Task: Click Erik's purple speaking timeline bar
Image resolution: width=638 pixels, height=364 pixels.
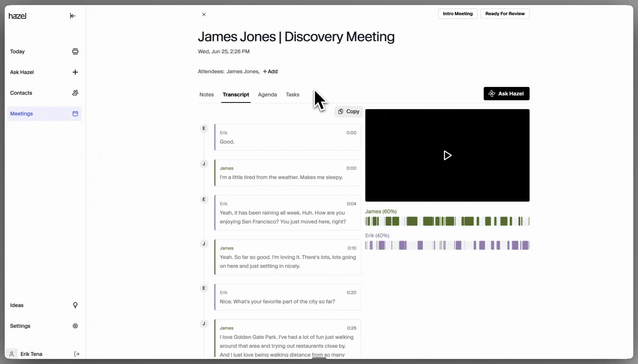Action: 447,245
